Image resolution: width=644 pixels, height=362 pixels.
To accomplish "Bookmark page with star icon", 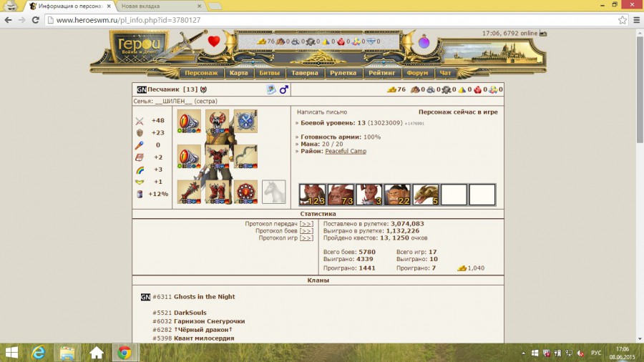I will 623,20.
